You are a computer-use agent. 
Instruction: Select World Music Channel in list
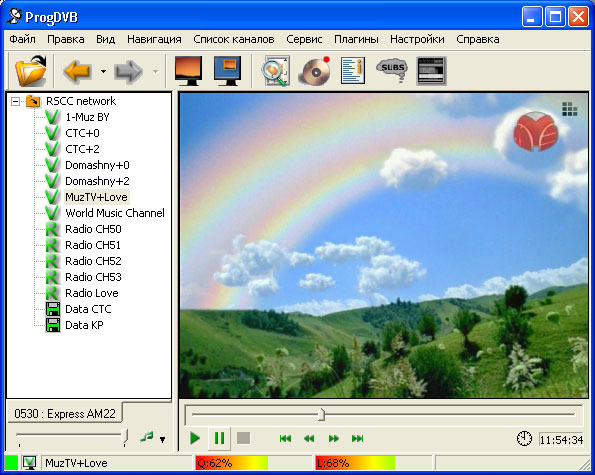coord(115,213)
